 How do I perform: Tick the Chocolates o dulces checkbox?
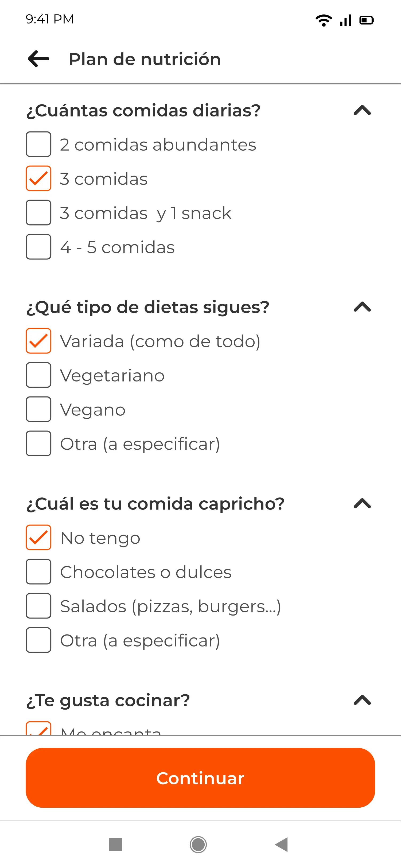point(38,571)
